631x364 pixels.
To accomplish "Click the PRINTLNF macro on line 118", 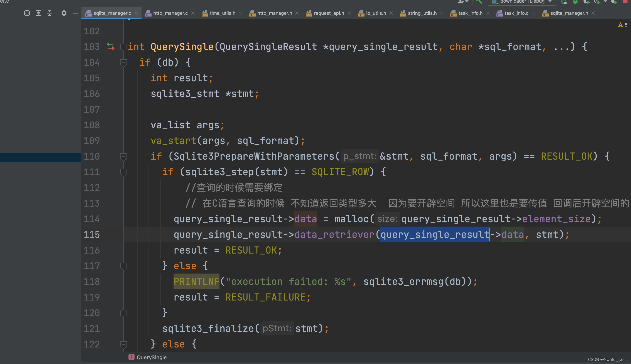I will click(196, 282).
